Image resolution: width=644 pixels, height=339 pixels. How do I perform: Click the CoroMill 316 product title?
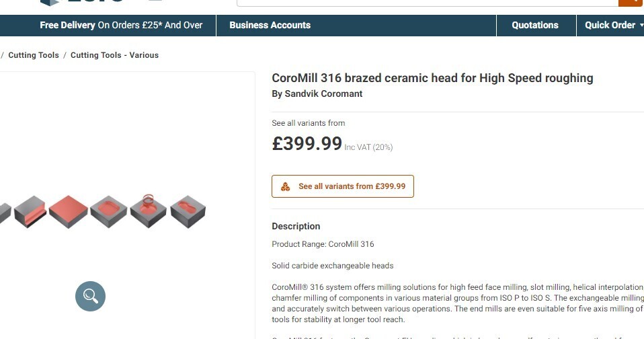(x=432, y=78)
